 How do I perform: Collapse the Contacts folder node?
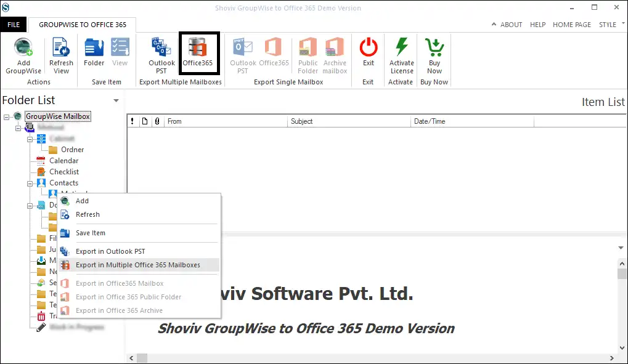coord(30,184)
